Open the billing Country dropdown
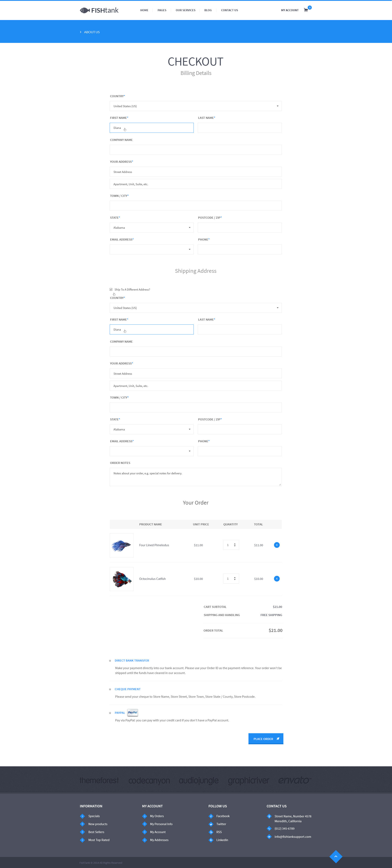The width and height of the screenshot is (392, 868). pyautogui.click(x=196, y=106)
